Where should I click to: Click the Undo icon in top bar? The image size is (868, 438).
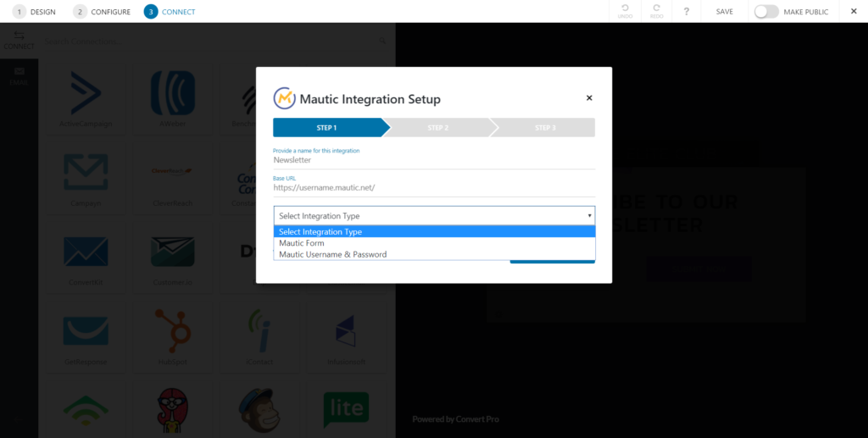[625, 11]
